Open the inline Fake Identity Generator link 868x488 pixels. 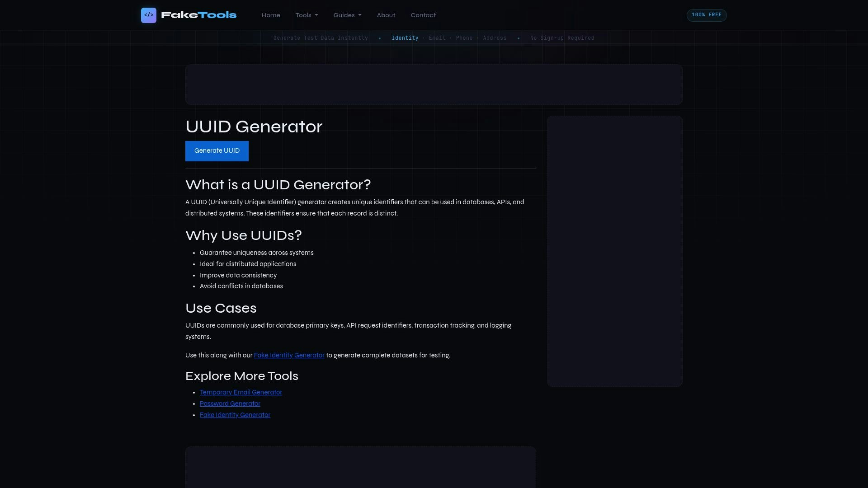coord(289,355)
